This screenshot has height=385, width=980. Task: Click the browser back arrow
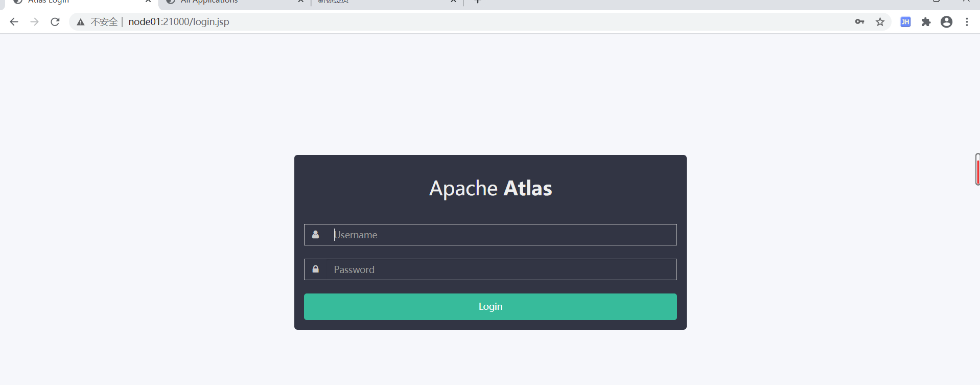tap(14, 22)
